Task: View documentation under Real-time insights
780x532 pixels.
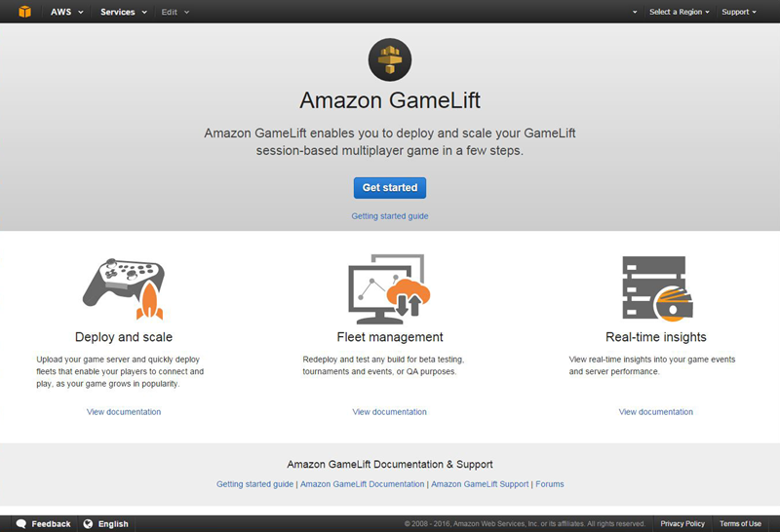Action: (x=655, y=412)
